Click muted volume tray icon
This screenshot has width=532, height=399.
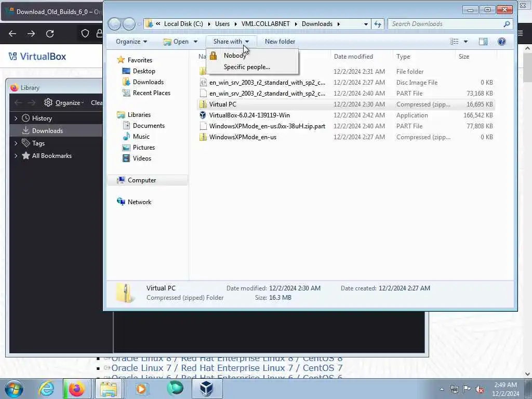click(480, 389)
